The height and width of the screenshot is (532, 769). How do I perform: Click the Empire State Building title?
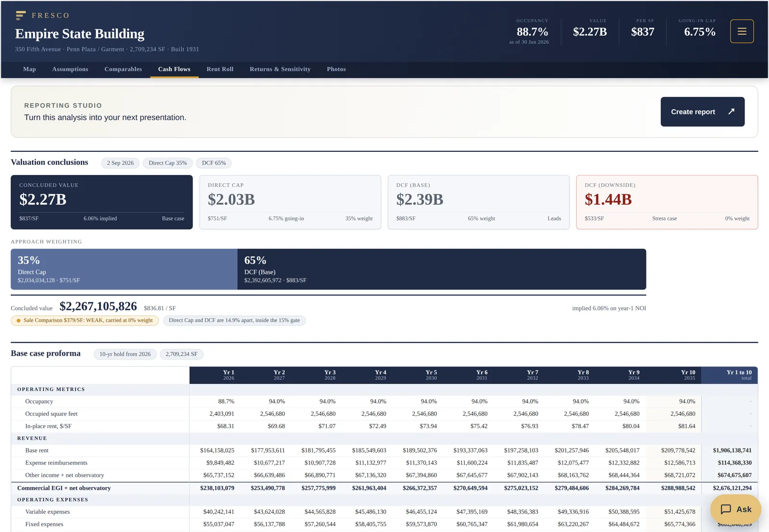point(80,34)
